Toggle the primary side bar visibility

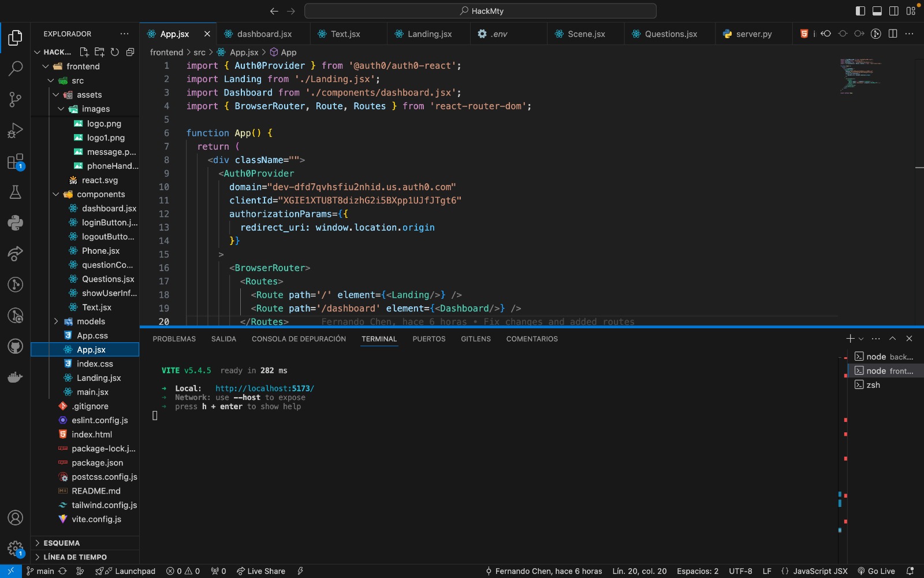pyautogui.click(x=860, y=11)
